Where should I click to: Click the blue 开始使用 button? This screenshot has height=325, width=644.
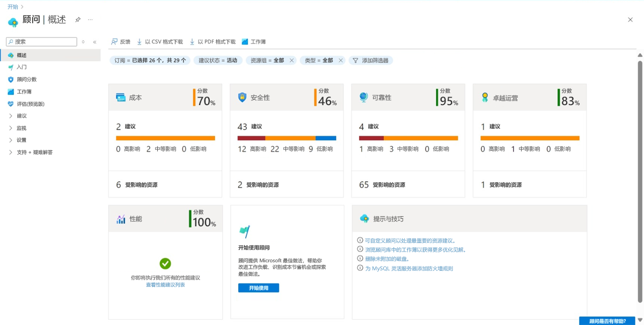(259, 288)
